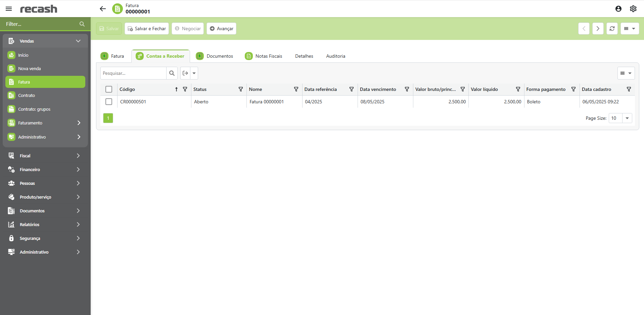Go back using the left arrow icon
Viewport: 644px width, 315px height.
pyautogui.click(x=103, y=9)
